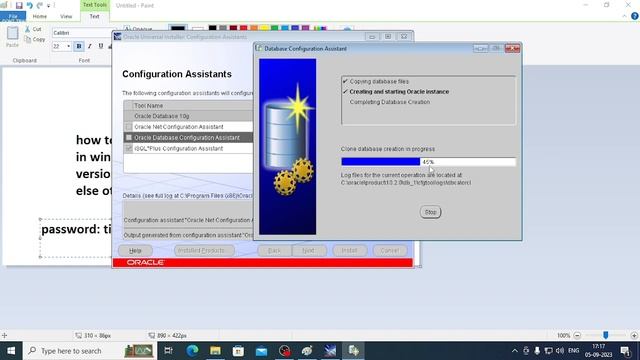Open the File menu in Paint
The height and width of the screenshot is (360, 640).
click(13, 16)
